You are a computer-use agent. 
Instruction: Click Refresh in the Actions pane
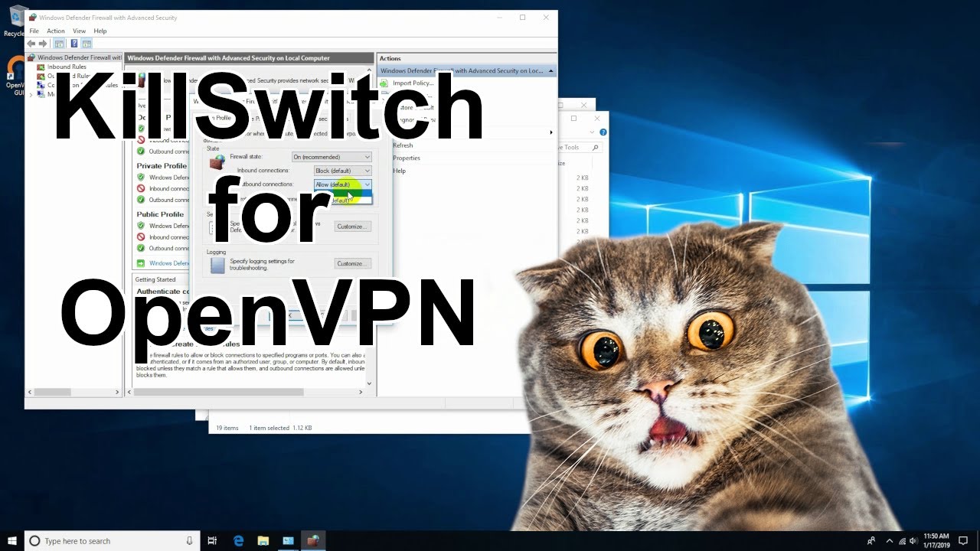coord(403,145)
